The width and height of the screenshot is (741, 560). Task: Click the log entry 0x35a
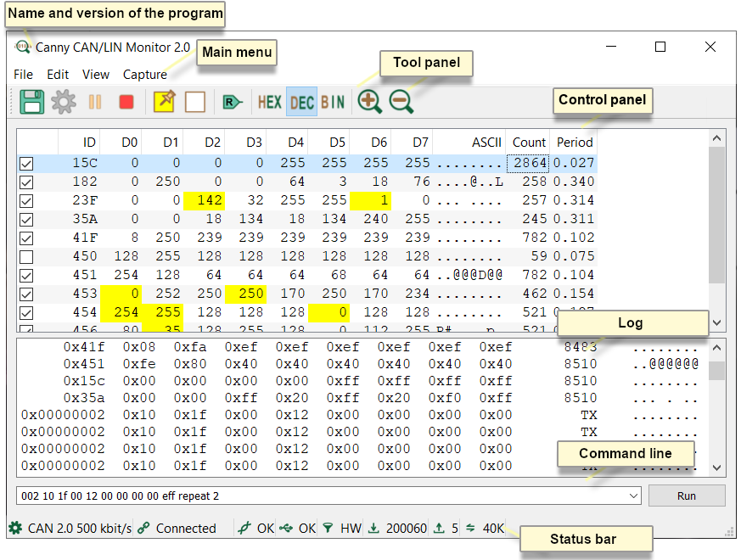84,398
